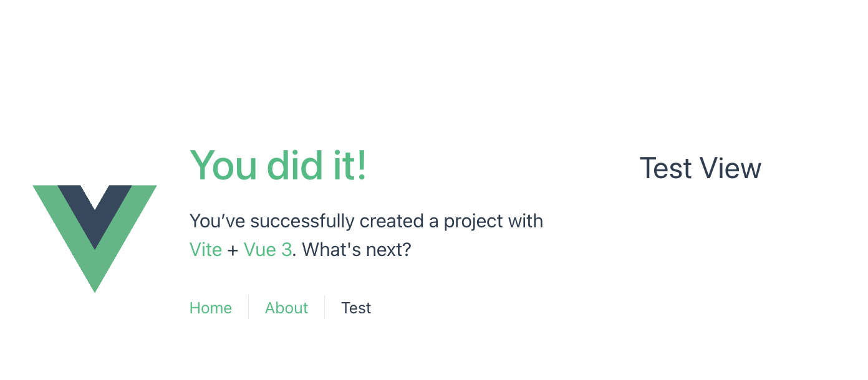The width and height of the screenshot is (868, 380).
Task: Click the word "View" in Test View heading
Action: pos(730,168)
